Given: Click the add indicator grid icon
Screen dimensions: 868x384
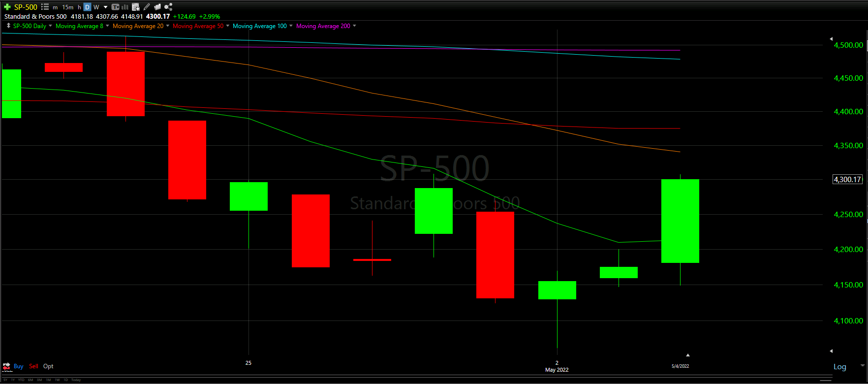Looking at the screenshot, I should pyautogui.click(x=136, y=7).
